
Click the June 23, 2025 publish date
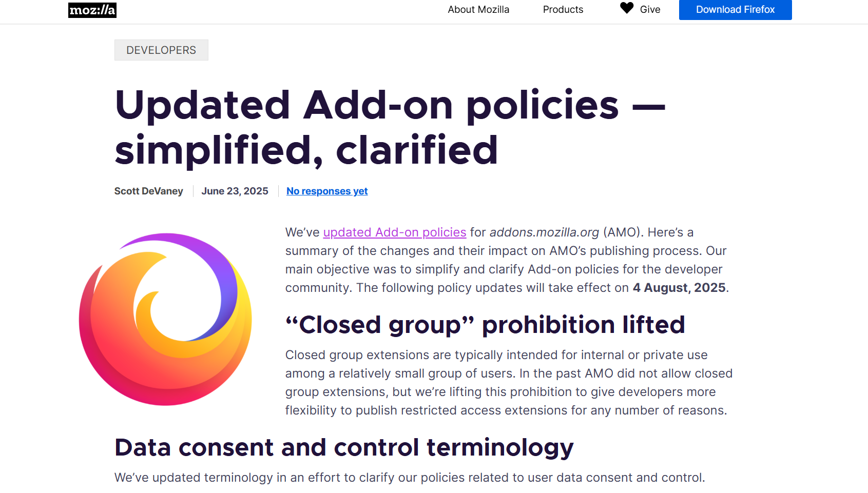pos(235,191)
